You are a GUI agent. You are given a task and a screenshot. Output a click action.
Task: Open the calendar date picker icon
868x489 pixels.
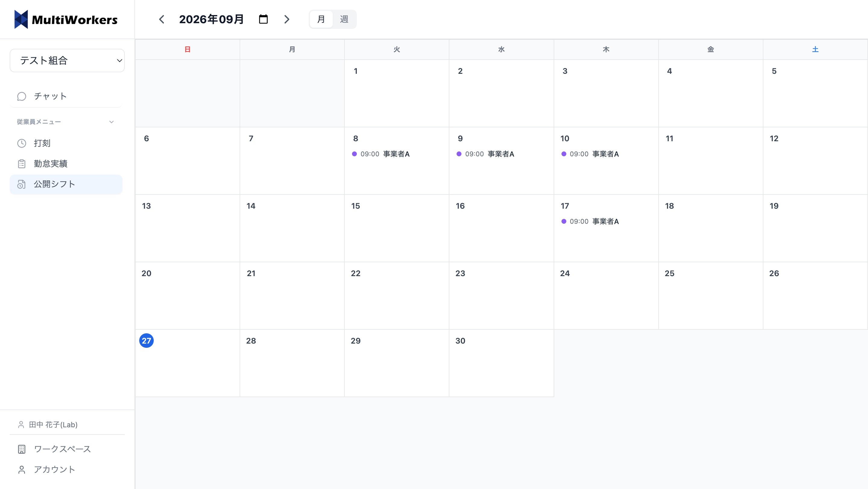pyautogui.click(x=263, y=19)
